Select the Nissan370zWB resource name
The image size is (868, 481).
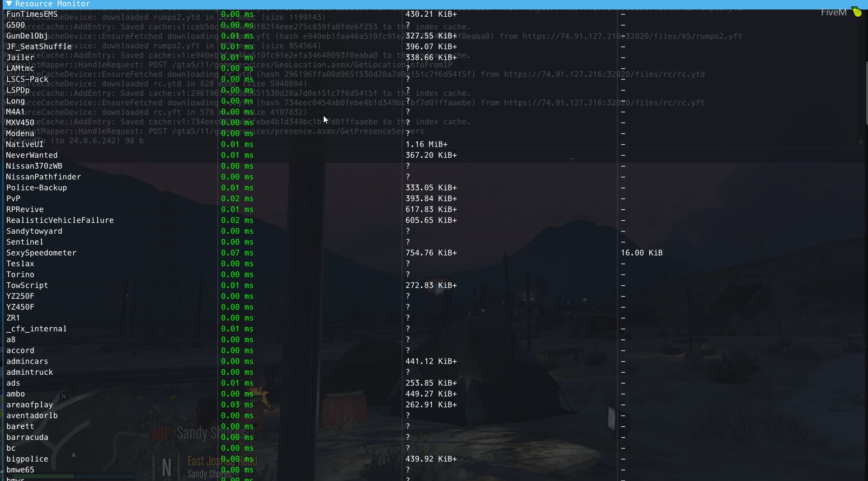[x=34, y=166]
